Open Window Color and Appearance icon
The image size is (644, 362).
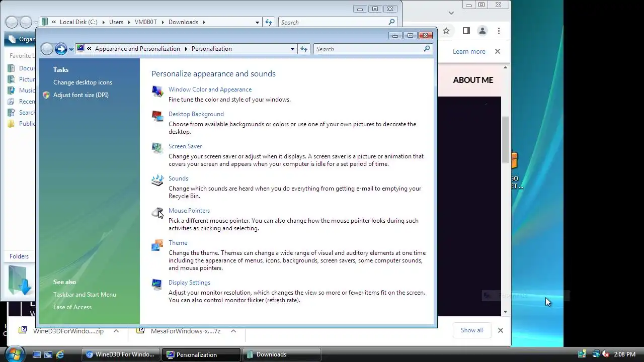point(157,91)
